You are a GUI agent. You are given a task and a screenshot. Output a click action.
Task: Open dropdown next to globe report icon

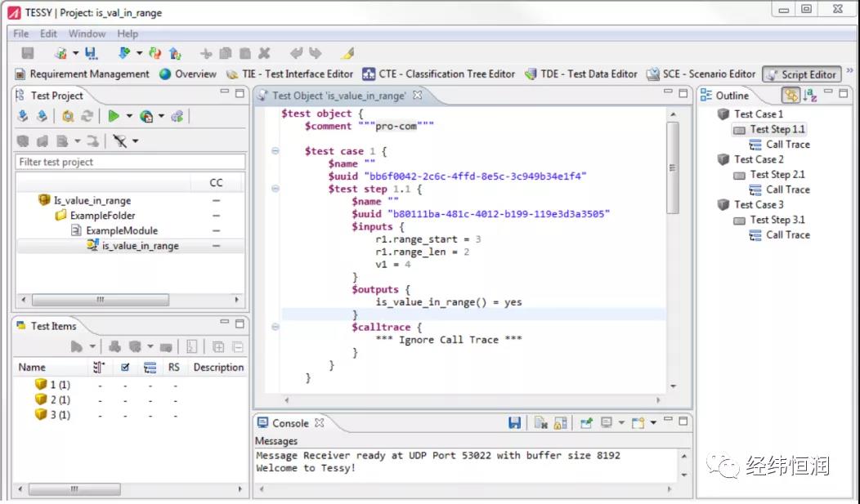[161, 116]
